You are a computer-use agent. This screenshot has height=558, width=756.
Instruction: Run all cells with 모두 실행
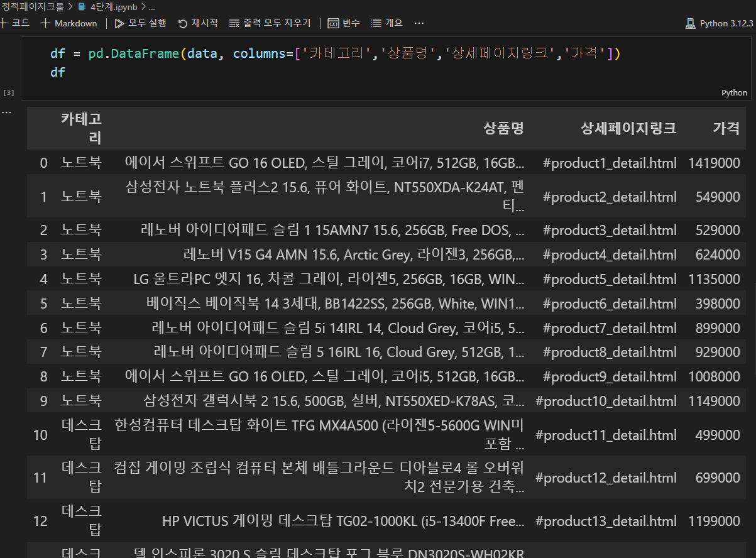point(141,23)
